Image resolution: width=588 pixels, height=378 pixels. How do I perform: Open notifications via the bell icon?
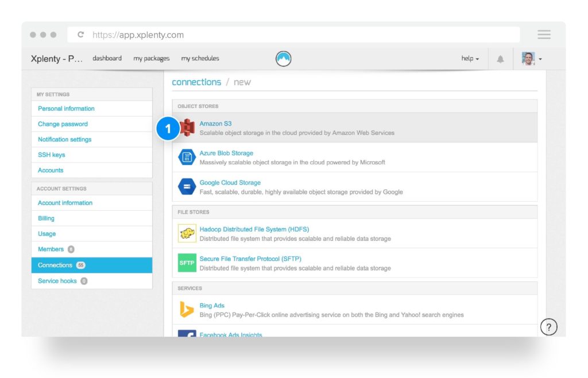coord(500,59)
